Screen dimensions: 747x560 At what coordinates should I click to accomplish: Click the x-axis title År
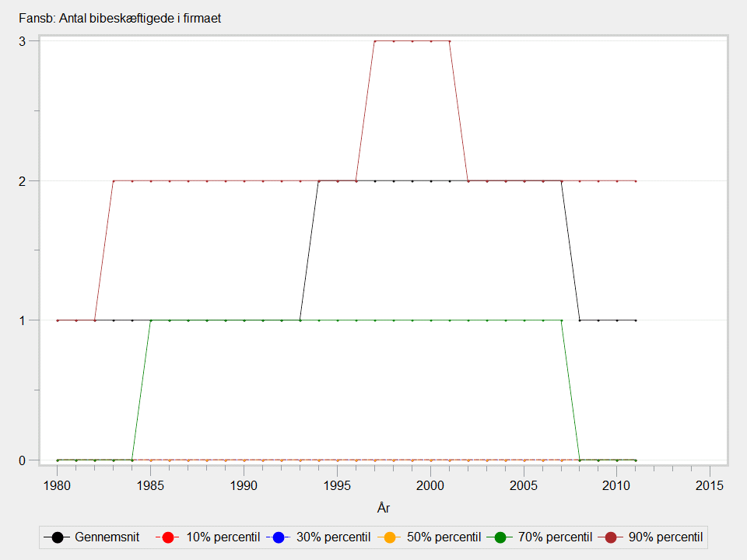point(383,509)
